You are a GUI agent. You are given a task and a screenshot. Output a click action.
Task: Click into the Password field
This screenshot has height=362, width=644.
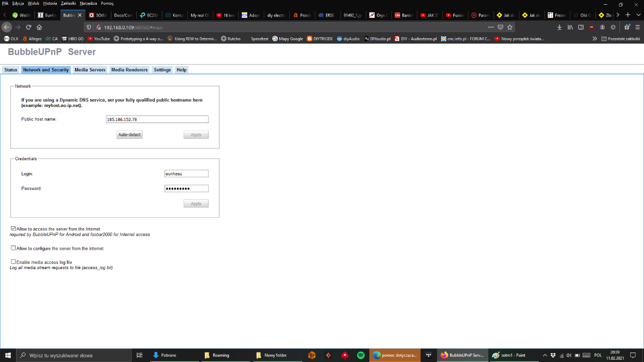point(186,189)
